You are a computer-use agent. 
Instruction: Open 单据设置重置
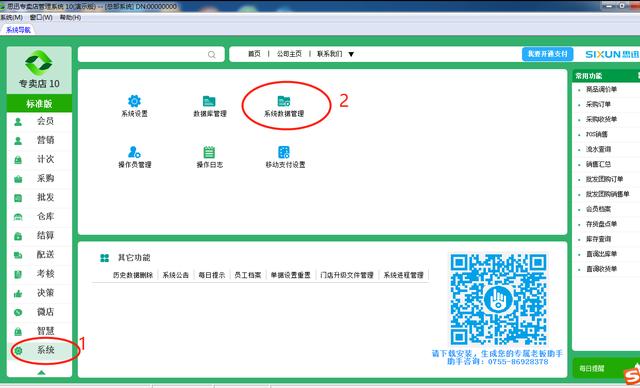click(291, 275)
